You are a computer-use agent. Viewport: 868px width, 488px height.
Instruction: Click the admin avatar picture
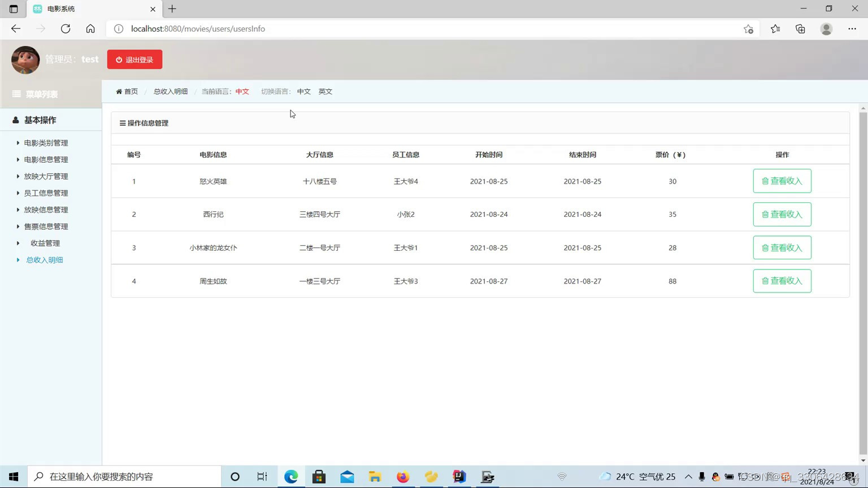coord(25,60)
